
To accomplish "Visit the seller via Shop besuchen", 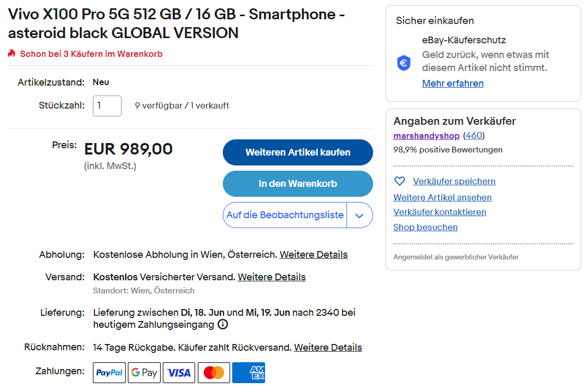I will [425, 227].
